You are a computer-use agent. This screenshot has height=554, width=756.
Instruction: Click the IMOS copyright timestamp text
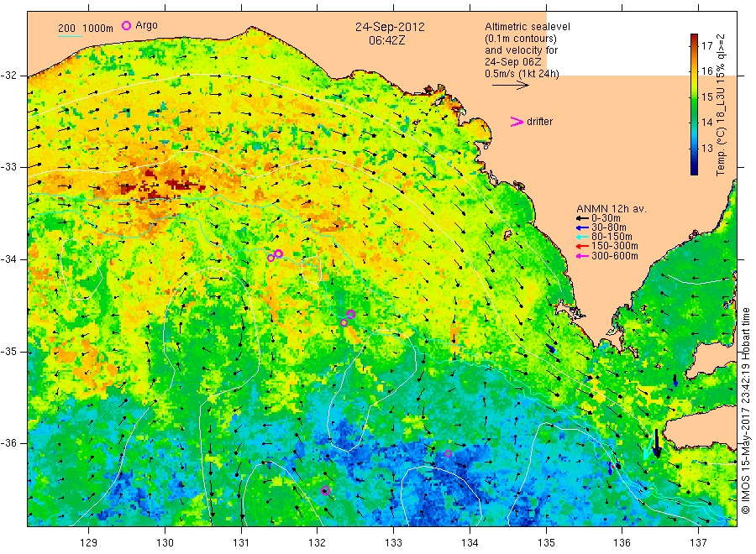[745, 410]
